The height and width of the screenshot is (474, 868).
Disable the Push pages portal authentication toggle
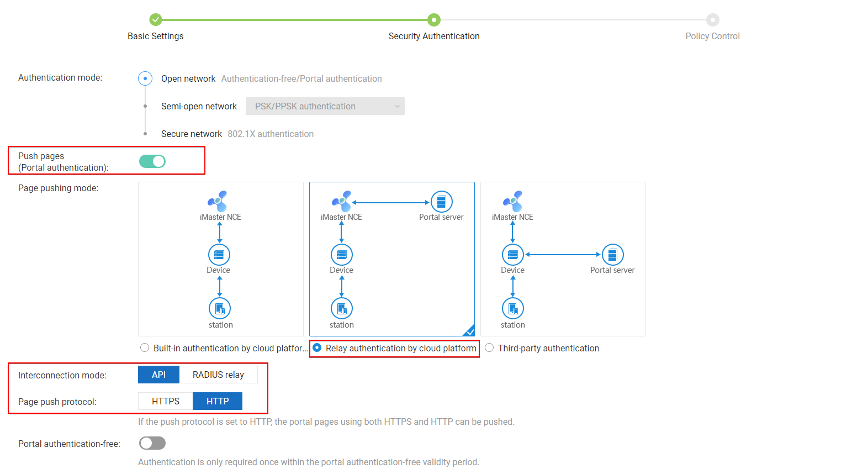[152, 161]
